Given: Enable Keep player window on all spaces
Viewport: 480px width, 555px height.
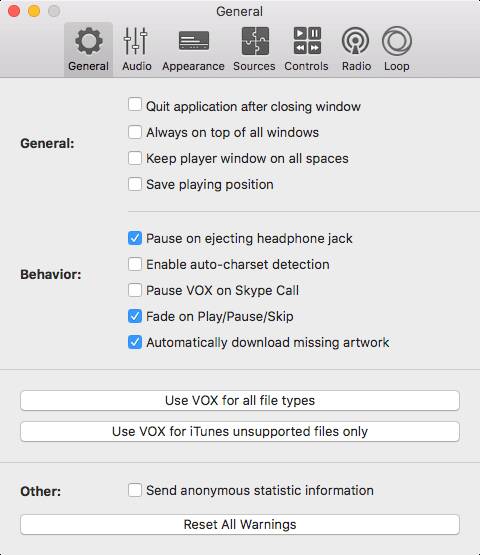Looking at the screenshot, I should coord(135,158).
